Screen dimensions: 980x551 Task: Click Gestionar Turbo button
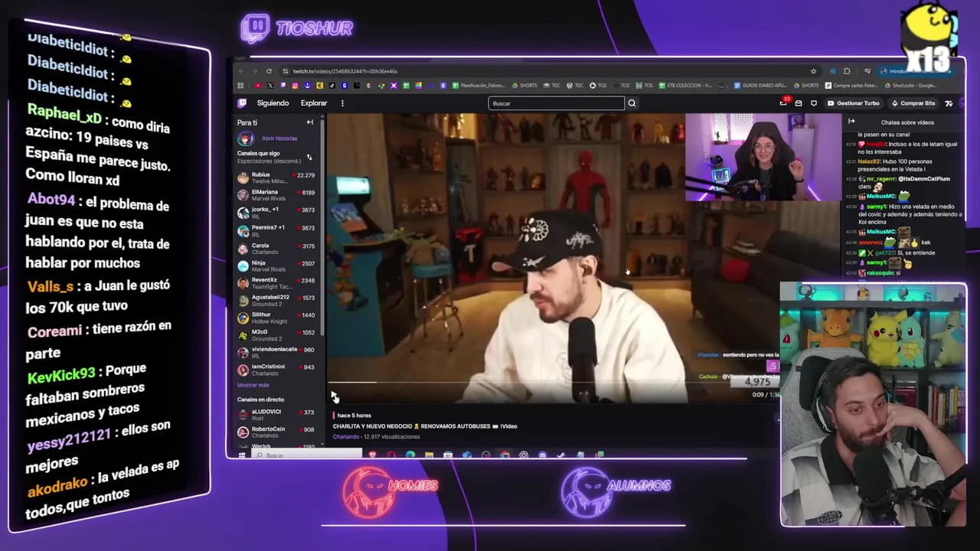coord(853,103)
